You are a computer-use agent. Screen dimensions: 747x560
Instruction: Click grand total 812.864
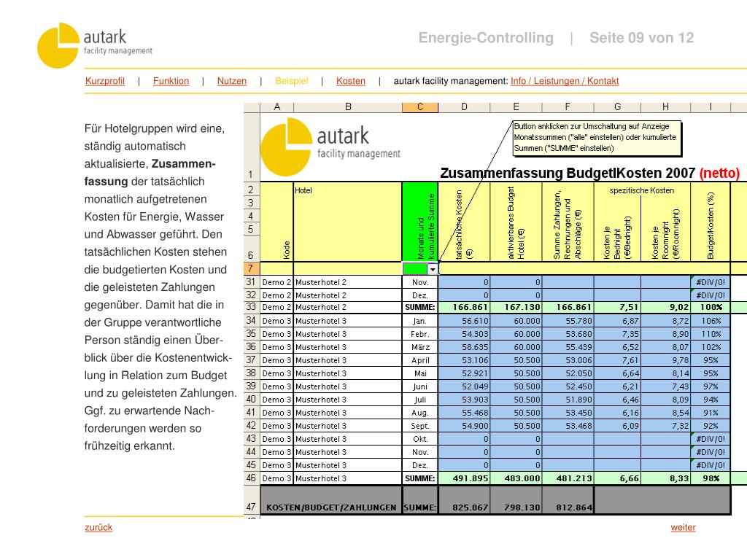click(568, 500)
